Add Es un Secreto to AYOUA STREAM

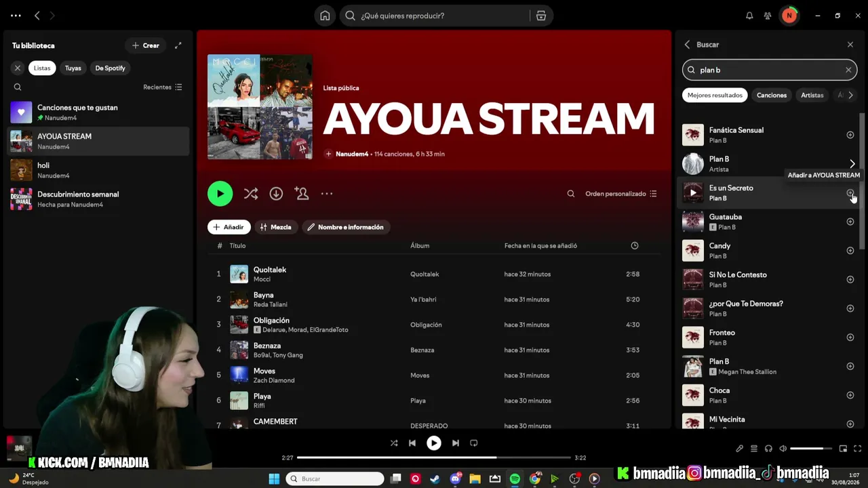point(850,193)
